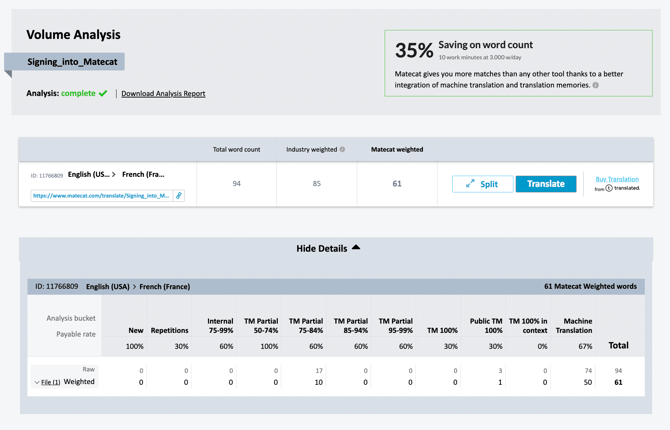
Task: Click the 35% saving on word count
Action: [x=414, y=50]
